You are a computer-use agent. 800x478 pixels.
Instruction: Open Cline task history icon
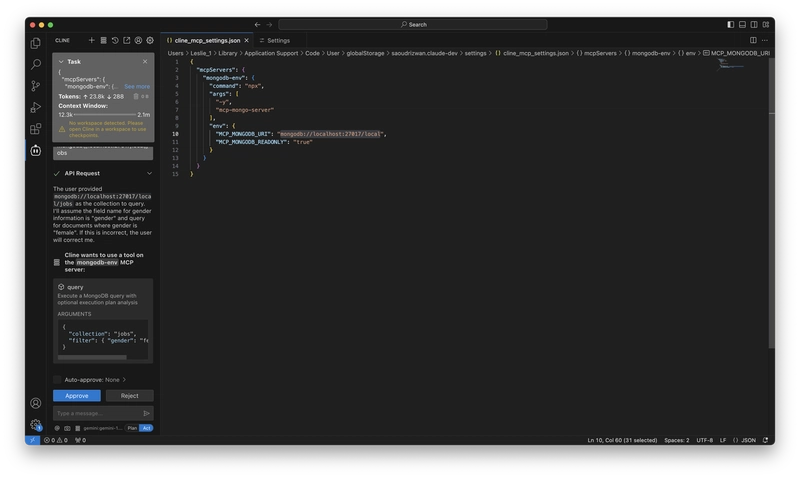click(115, 40)
